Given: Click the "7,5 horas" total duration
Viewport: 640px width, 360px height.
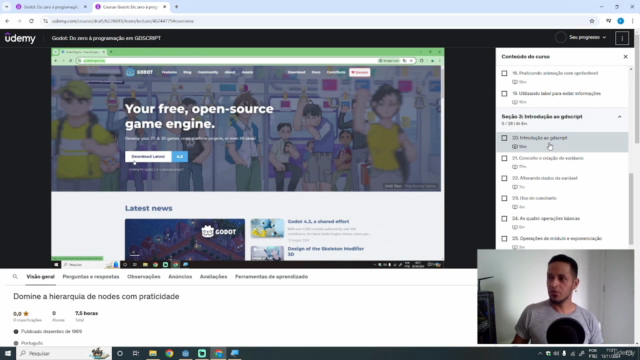Looking at the screenshot, I should 86,313.
